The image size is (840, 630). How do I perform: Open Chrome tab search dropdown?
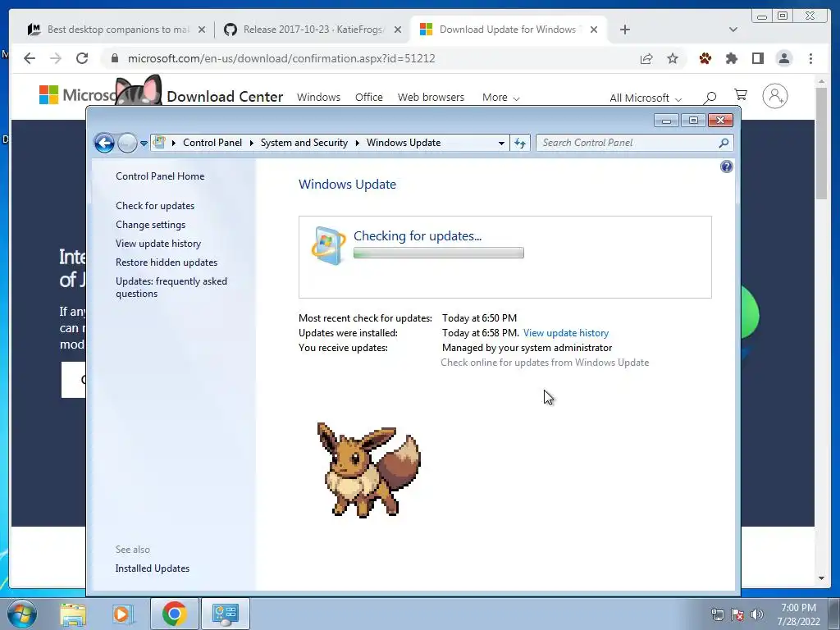733,30
